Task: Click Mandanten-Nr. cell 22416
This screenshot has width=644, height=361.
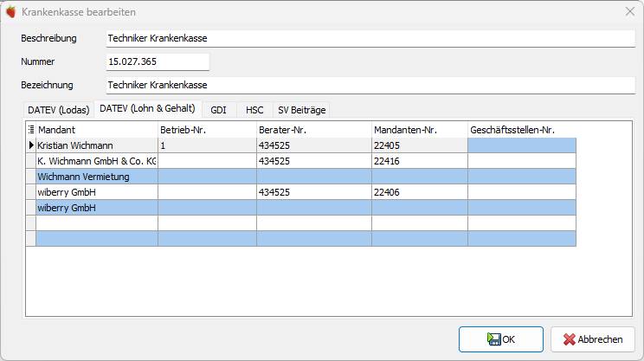Action: [420, 161]
